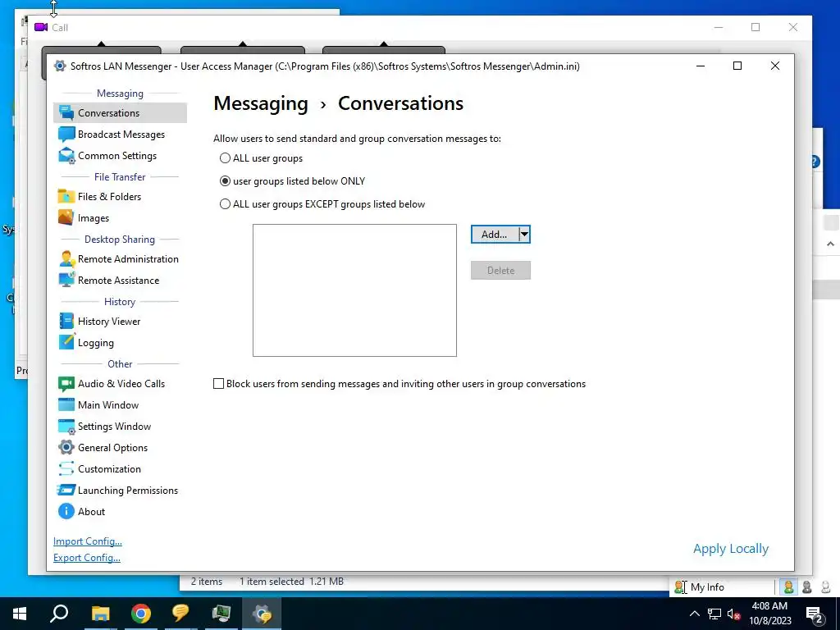Open Google Chrome from taskbar
The image size is (840, 630).
coord(141,614)
